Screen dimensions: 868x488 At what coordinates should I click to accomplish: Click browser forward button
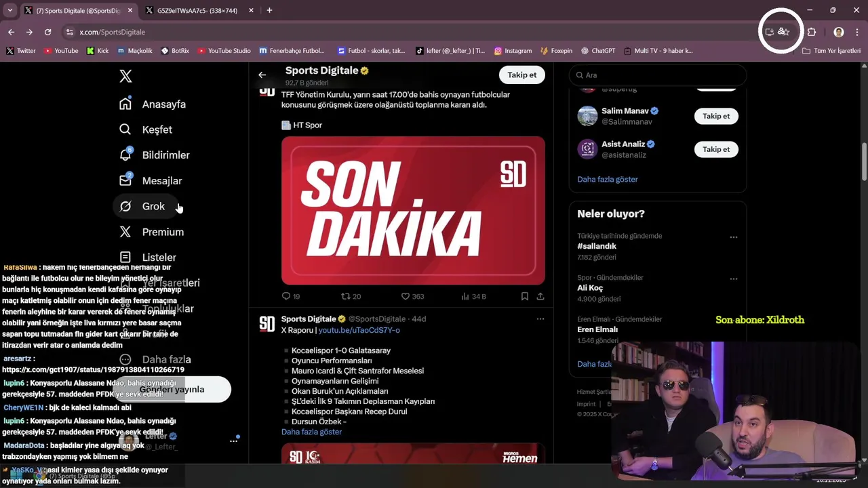pyautogui.click(x=29, y=32)
